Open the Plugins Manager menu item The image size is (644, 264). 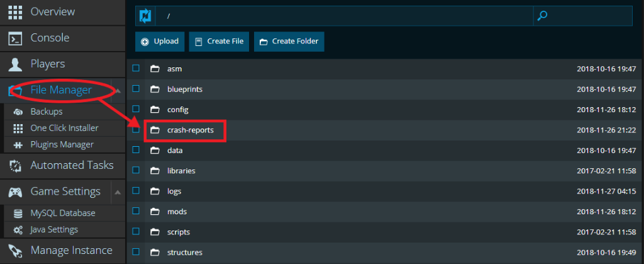(62, 144)
